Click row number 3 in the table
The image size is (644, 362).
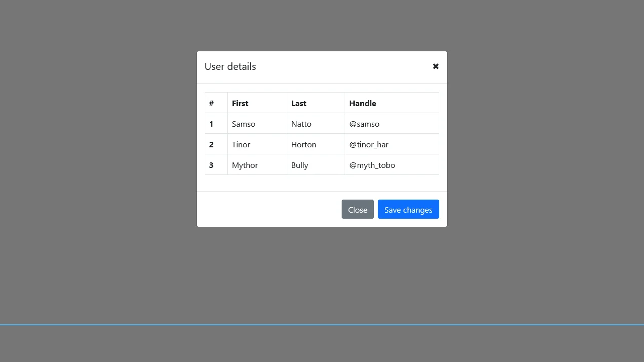[x=211, y=165]
